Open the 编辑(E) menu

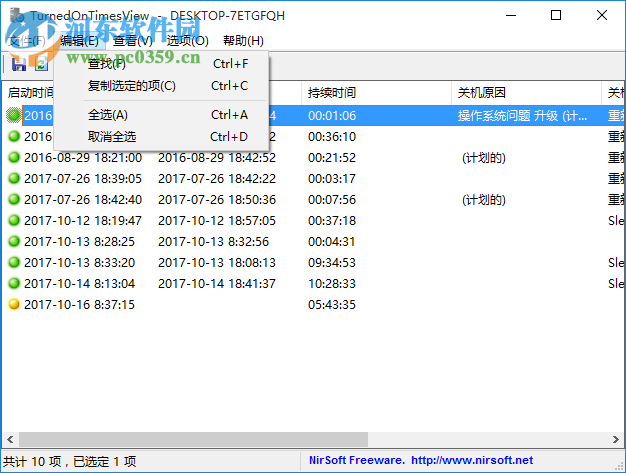tap(79, 40)
